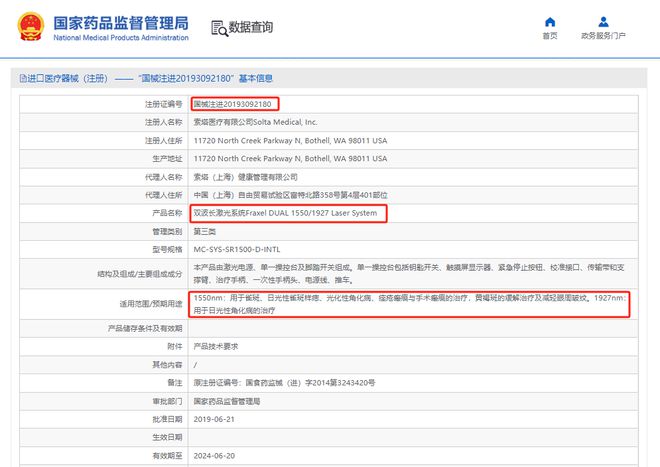660x467 pixels.
Task: Click the 进口医疗器械（注册） breadcrumb
Action: click(67, 78)
